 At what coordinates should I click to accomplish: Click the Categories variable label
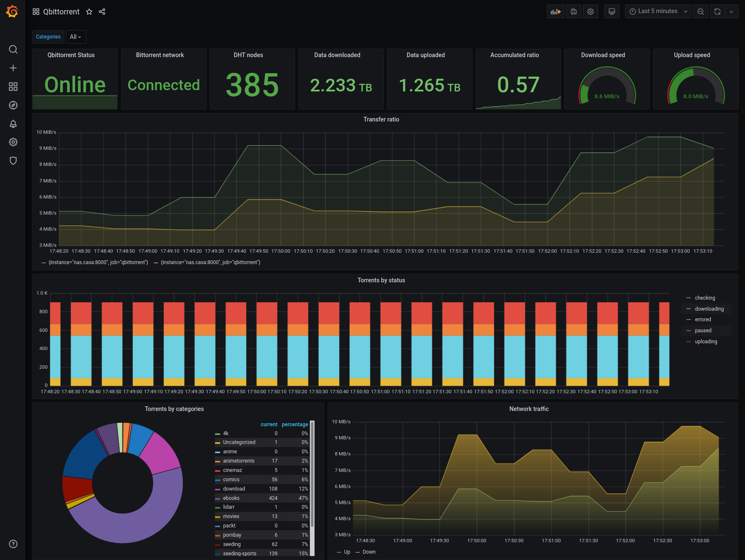click(x=48, y=37)
